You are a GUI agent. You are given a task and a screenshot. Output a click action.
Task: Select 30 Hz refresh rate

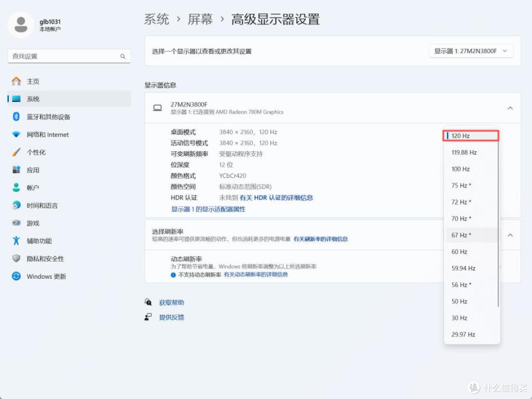471,318
